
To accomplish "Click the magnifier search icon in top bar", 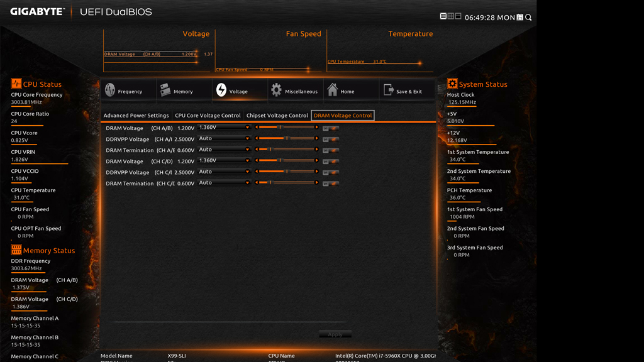I will (x=528, y=18).
